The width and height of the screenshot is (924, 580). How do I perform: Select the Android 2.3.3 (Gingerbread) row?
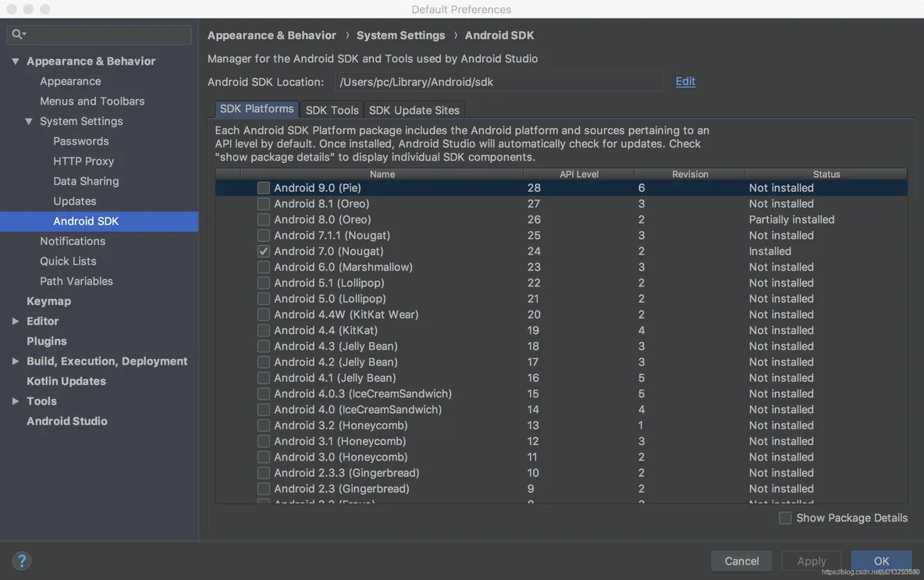(561, 473)
